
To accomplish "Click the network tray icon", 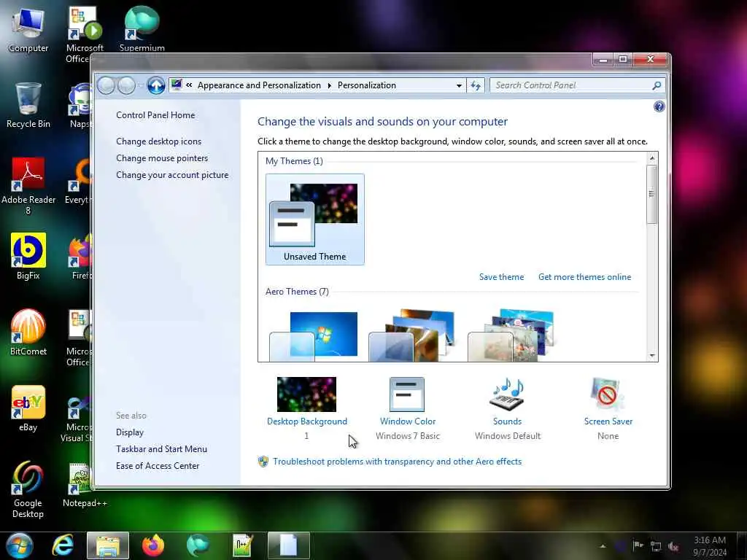I will click(x=656, y=547).
